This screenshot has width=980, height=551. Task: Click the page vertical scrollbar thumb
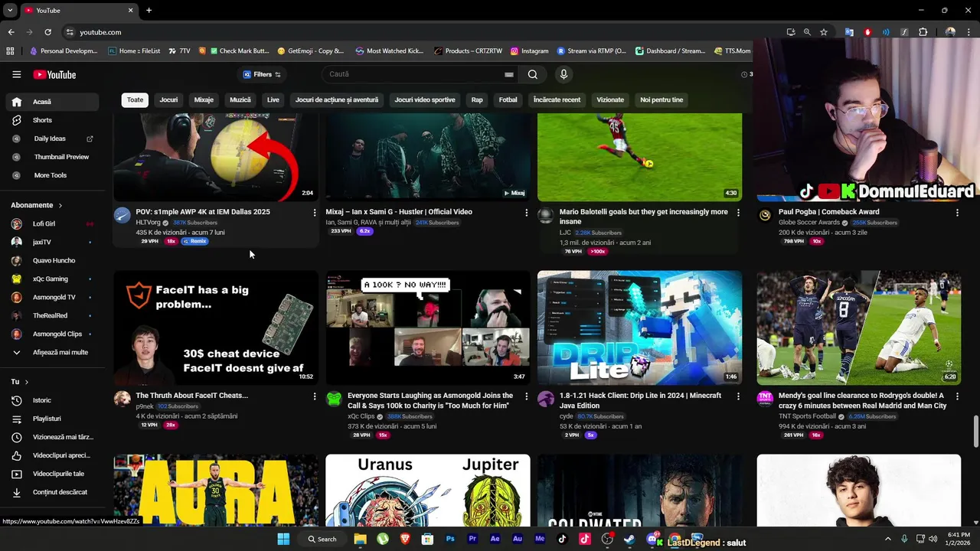click(x=975, y=432)
